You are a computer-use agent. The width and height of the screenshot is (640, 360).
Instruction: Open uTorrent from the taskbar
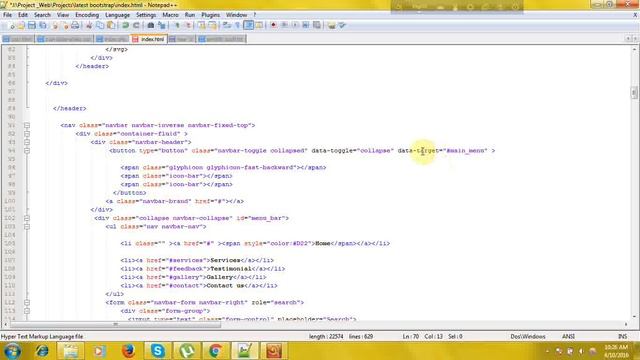tap(187, 351)
